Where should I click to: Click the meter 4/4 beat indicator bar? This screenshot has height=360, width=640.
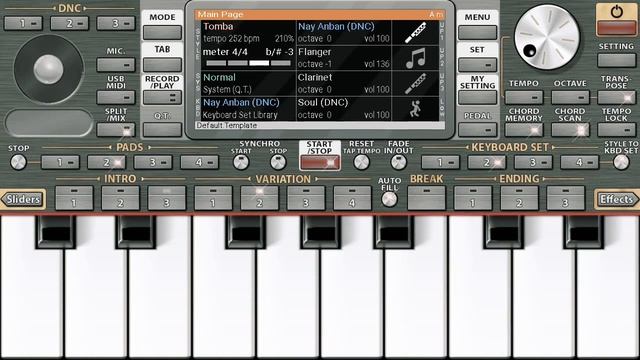(x=249, y=63)
